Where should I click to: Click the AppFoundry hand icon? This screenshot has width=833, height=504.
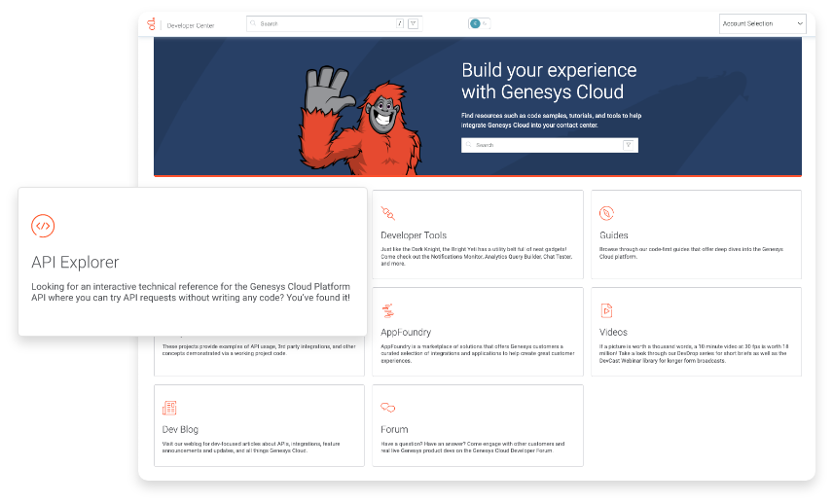click(x=388, y=310)
